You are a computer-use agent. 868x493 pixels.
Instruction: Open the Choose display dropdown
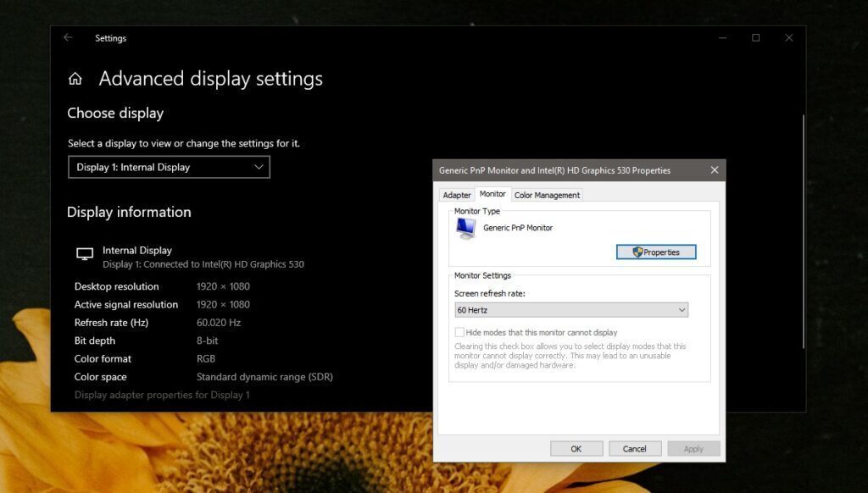(x=168, y=167)
